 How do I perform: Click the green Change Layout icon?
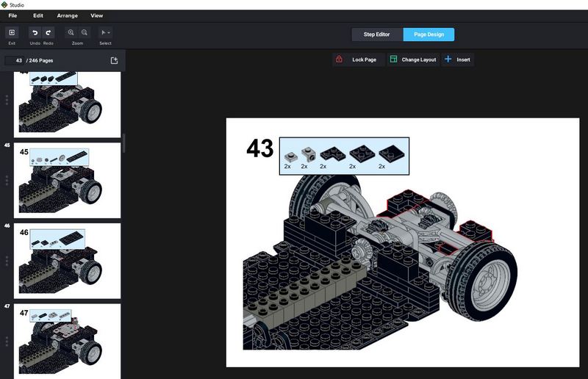click(x=393, y=59)
